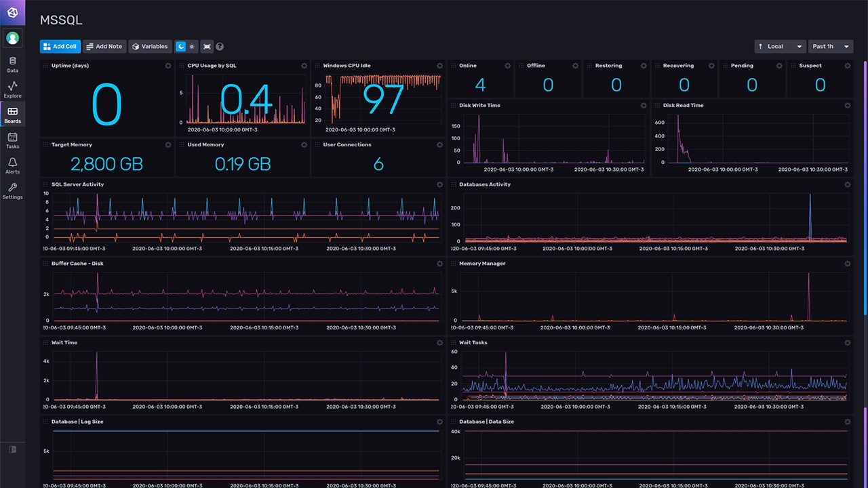This screenshot has width=868, height=488.
Task: Open Buffer Cache - Disk gear menu
Action: 439,264
